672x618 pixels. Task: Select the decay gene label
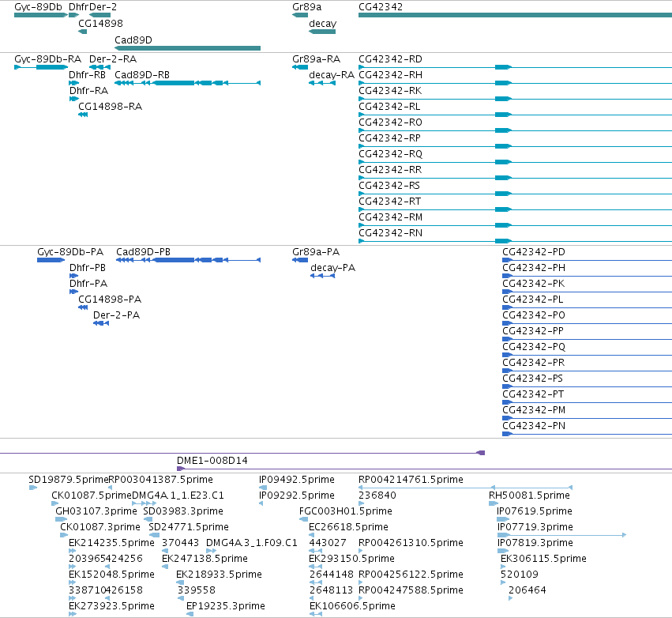point(323,24)
